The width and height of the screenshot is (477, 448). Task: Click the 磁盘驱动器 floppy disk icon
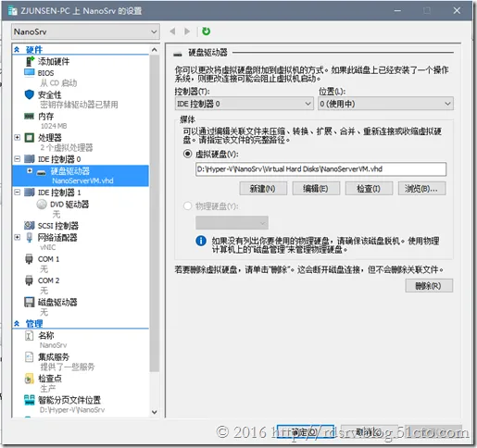[x=30, y=302]
